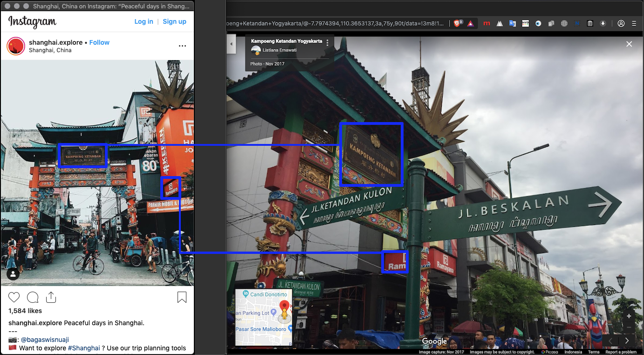644x355 pixels.
Task: Open the browser profile account icon
Action: click(x=621, y=23)
